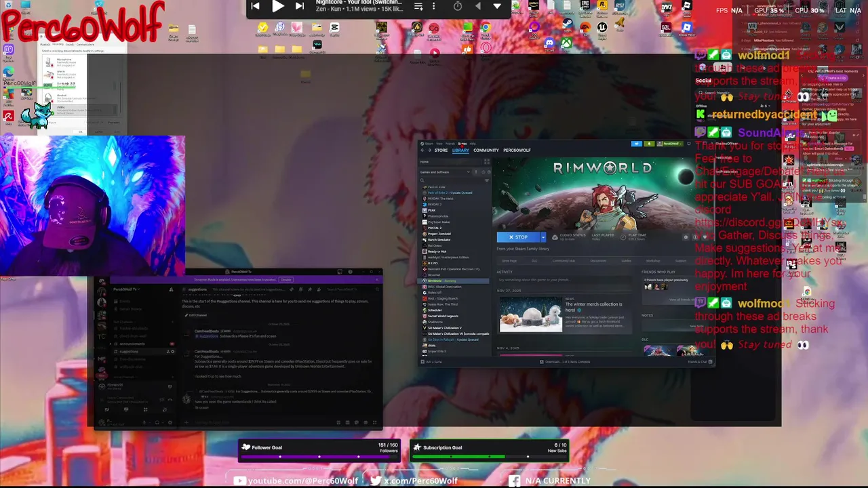Disable Streamer Mode in the Discord banner
This screenshot has width=868, height=488.
coord(286,280)
